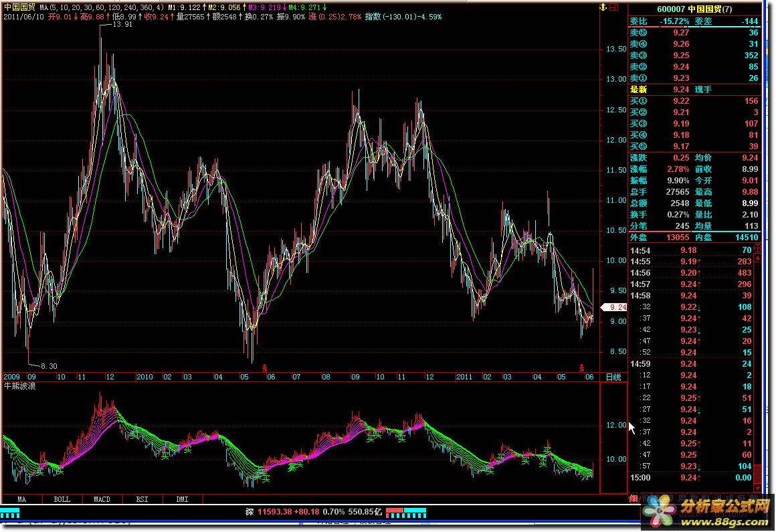This screenshot has height=532, width=776.
Task: Click the red-cyan buy/sell strength bar in status bar
Action: coord(406,512)
